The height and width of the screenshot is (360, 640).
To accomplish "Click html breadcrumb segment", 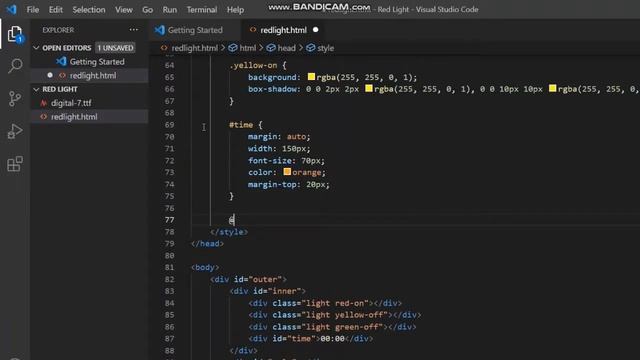I will coord(247,48).
